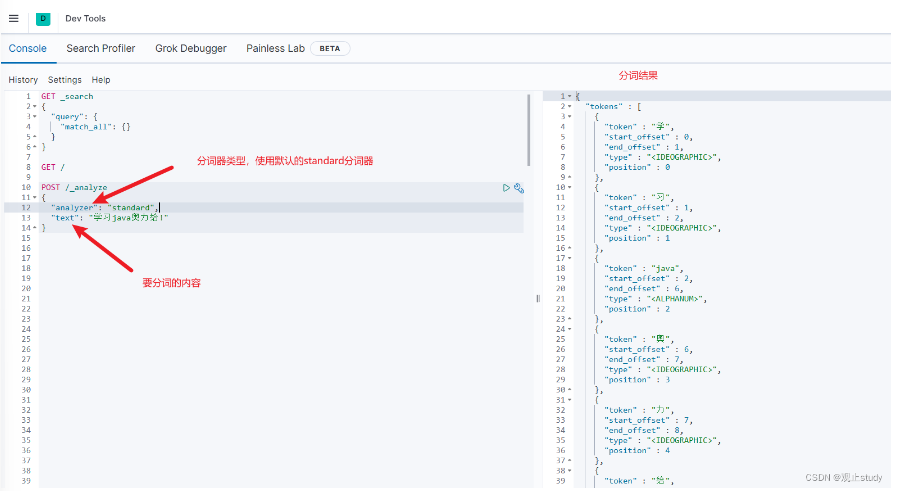Collapse token object at output line 31
This screenshot has width=898, height=491.
569,399
